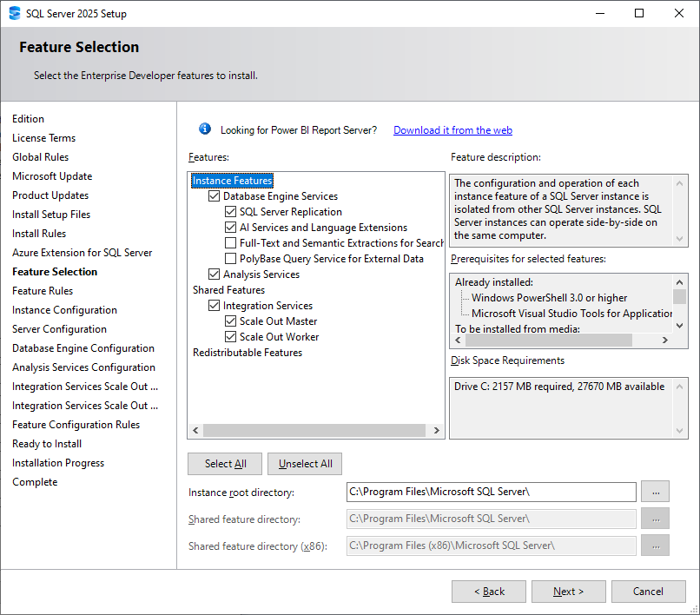Go to previous page with Back button

click(x=489, y=592)
